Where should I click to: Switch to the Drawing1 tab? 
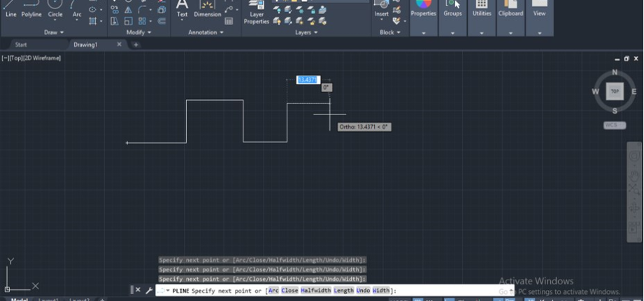click(85, 45)
